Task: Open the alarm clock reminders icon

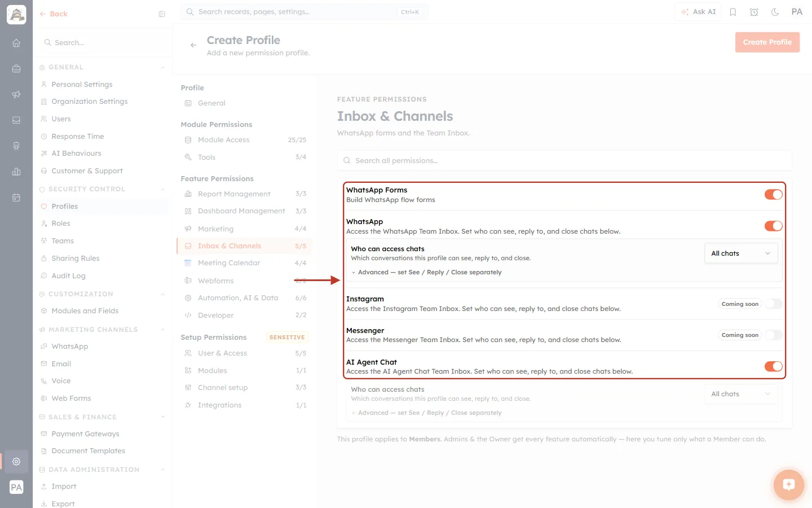Action: [x=754, y=12]
